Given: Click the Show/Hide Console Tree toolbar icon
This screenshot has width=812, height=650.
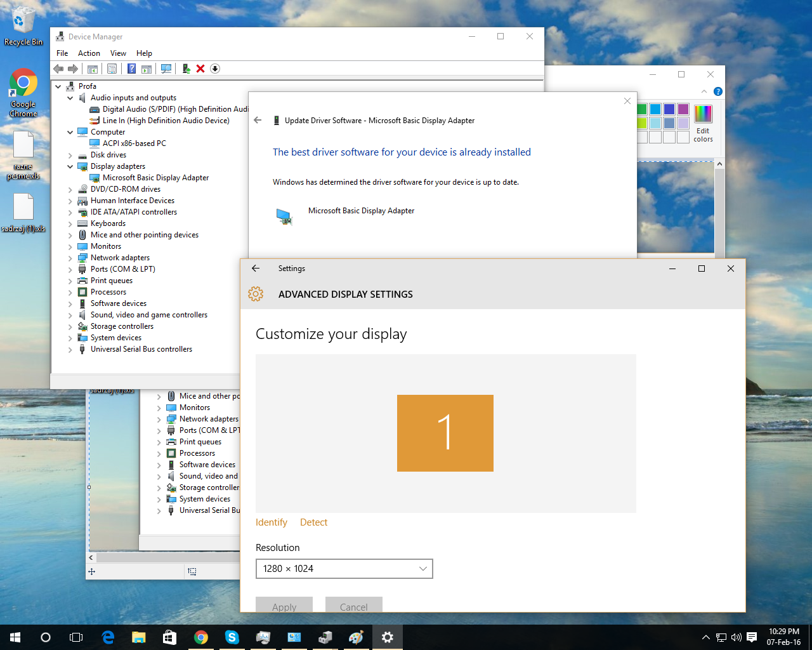Looking at the screenshot, I should (x=93, y=69).
